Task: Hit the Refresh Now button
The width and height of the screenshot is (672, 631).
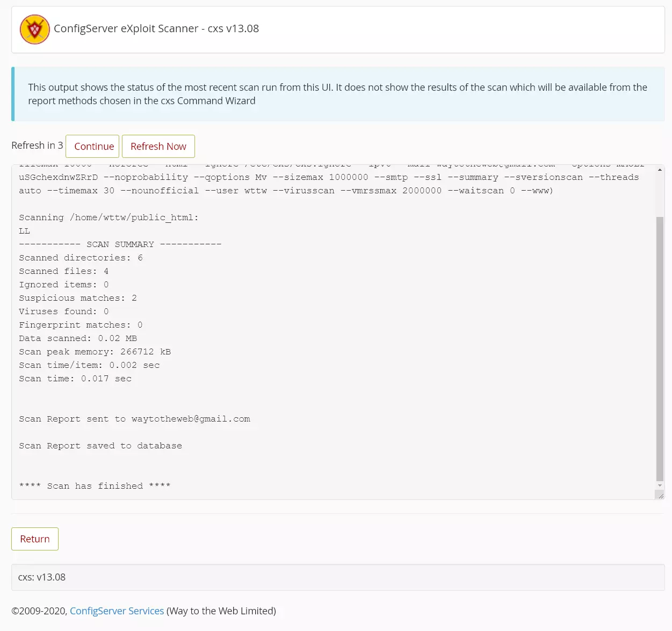Action: coord(158,147)
